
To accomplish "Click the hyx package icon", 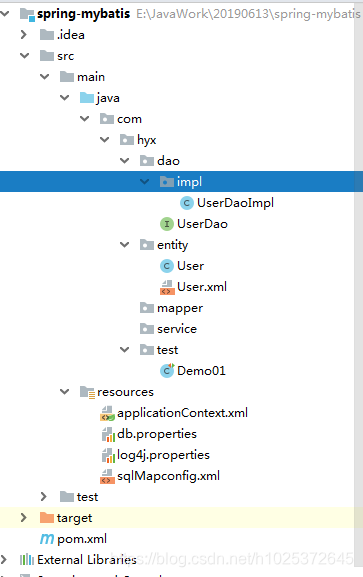I will (127, 140).
